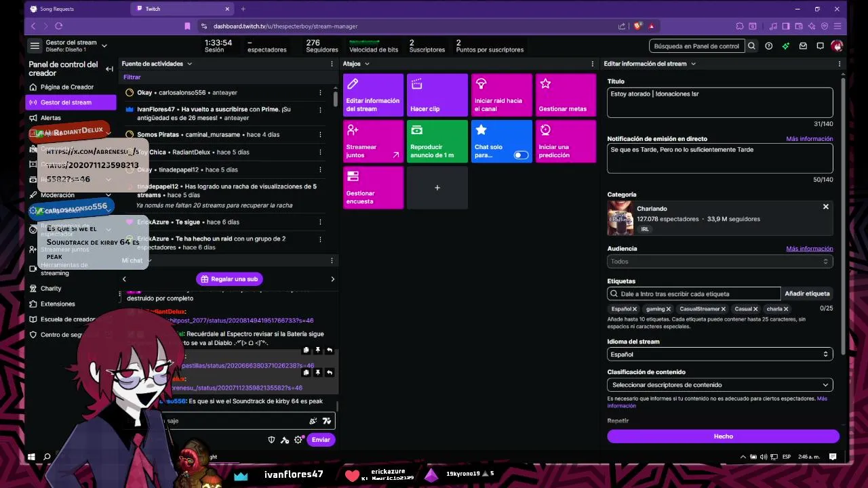Viewport: 868px width, 488px height.
Task: Click the cheer party icon in chat input
Action: (313, 421)
